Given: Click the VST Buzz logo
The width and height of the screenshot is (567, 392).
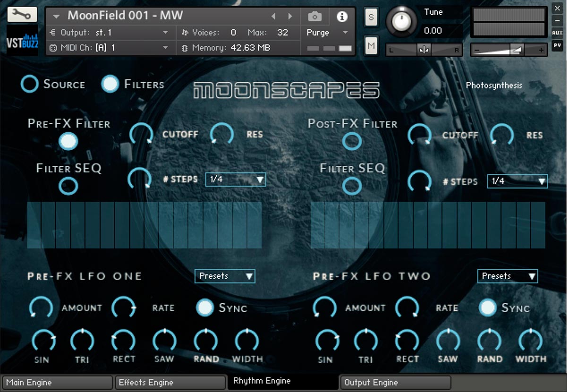Looking at the screenshot, I should (22, 40).
